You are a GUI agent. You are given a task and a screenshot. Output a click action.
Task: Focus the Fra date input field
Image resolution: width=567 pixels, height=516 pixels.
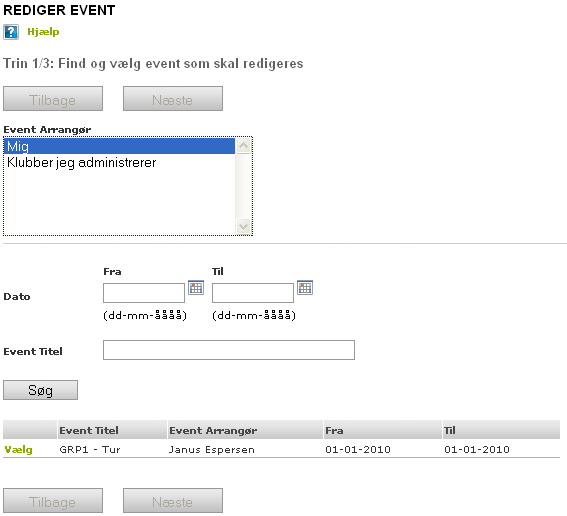144,293
